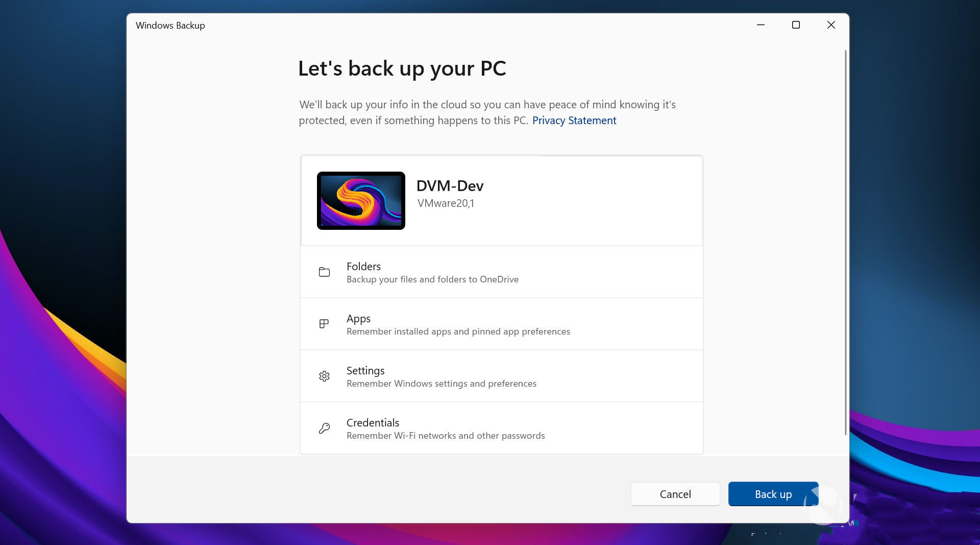Close the Windows Backup window
This screenshot has height=545, width=980.
tap(831, 25)
